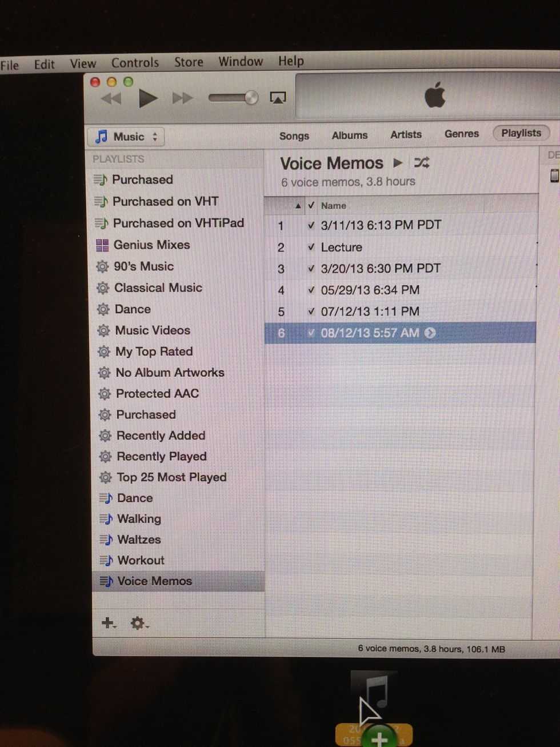Play the current track with Play button
Image resolution: width=560 pixels, height=747 pixels.
point(148,98)
